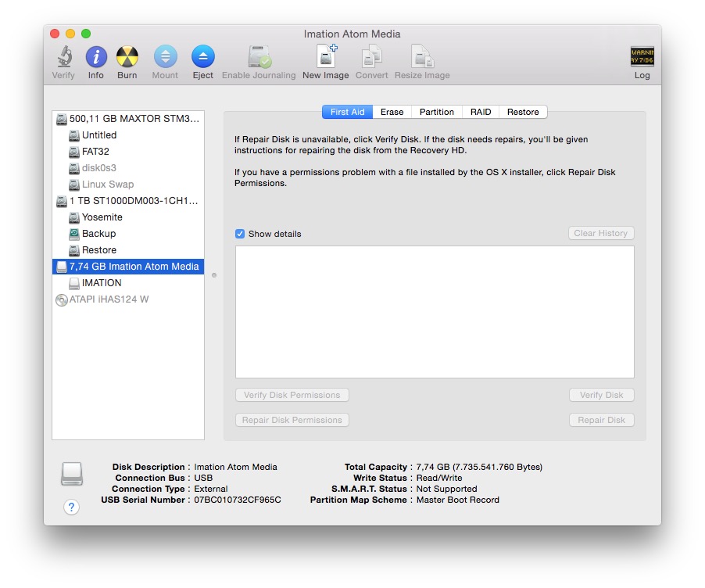705x588 pixels.
Task: Eject the selected disk via toolbar
Action: pos(203,57)
